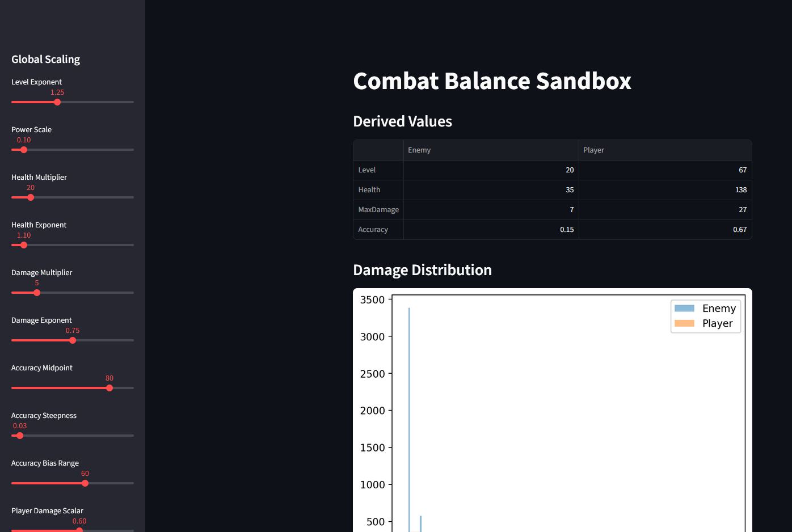Click the Accuracy Steepness slider handle
792x532 pixels.
19,436
